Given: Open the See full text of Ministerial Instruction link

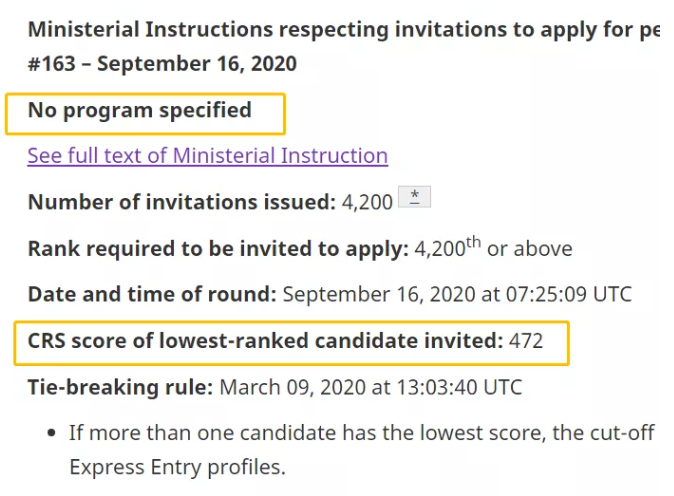Looking at the screenshot, I should point(207,156).
